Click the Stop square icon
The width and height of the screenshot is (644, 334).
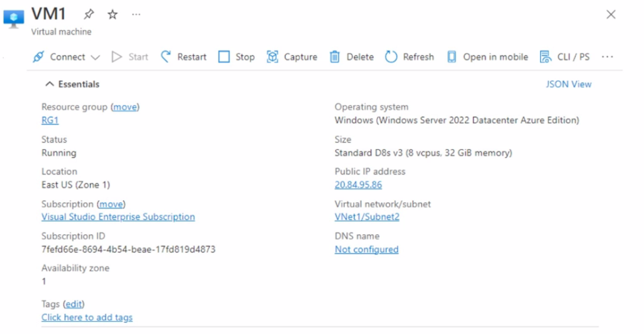point(224,57)
